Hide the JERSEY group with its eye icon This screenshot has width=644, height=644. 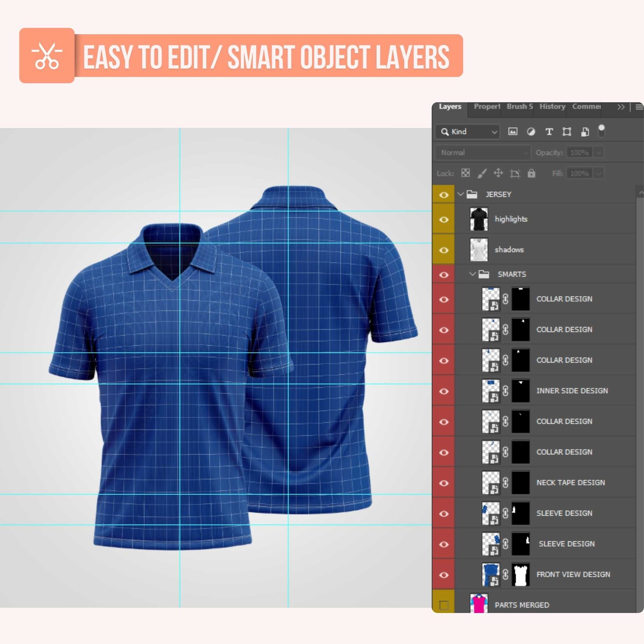(444, 195)
